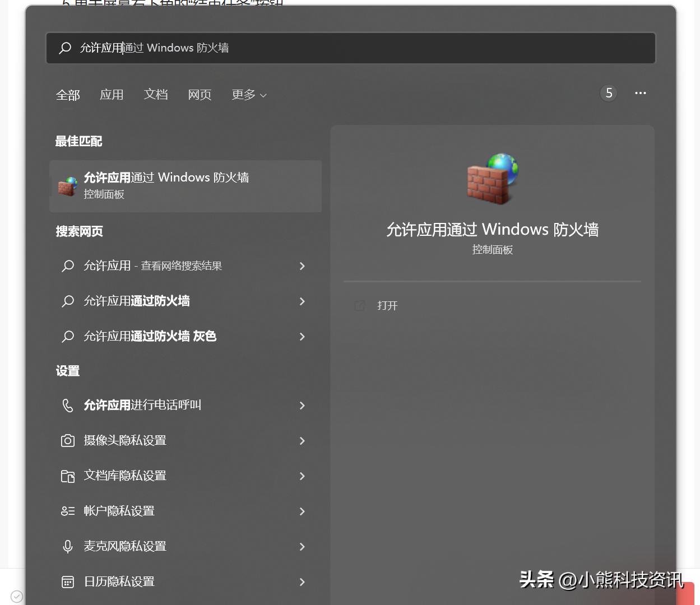Open the ... more options icon
This screenshot has height=605, width=700.
click(x=641, y=93)
